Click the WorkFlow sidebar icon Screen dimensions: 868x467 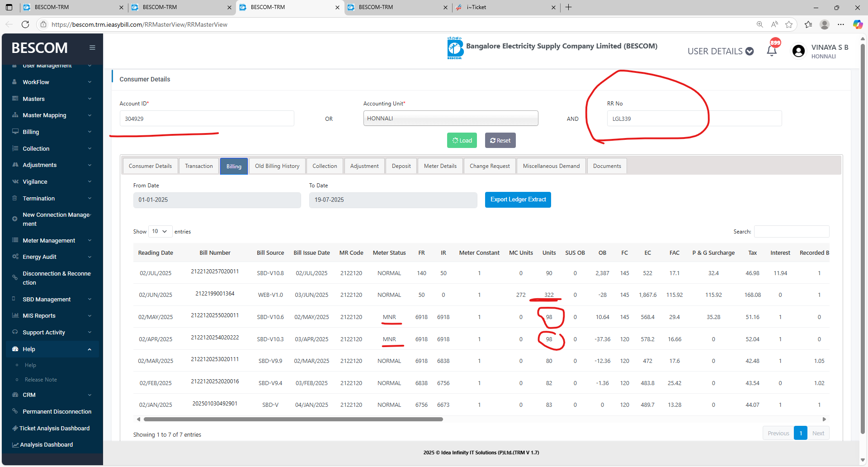15,82
